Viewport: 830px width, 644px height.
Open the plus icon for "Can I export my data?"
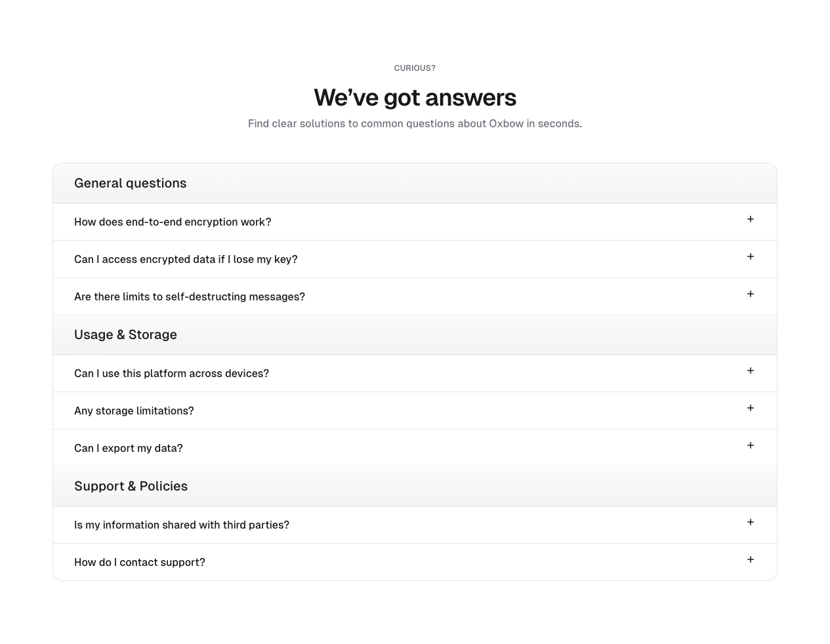point(750,445)
